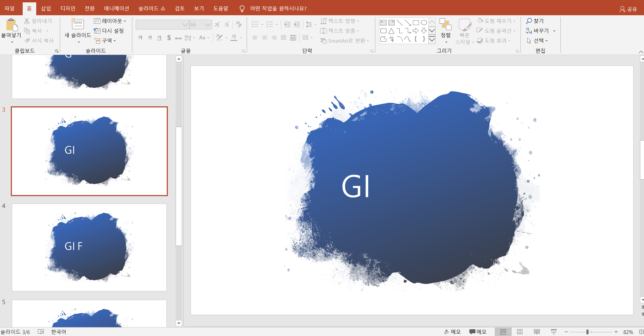Image resolution: width=644 pixels, height=336 pixels.
Task: Open Text Direction (텍스트 방향) dropdown
Action: 340,21
